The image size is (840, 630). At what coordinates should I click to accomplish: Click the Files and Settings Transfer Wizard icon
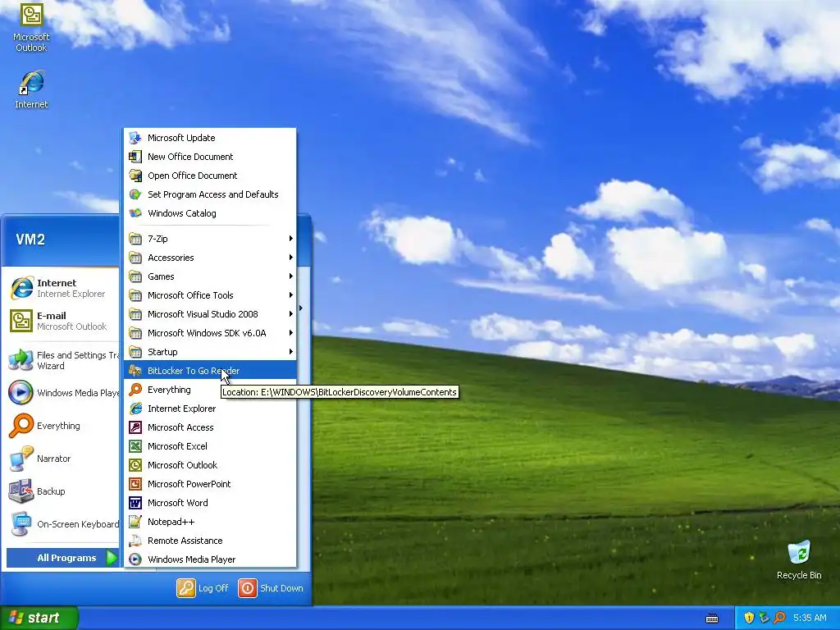click(x=21, y=360)
